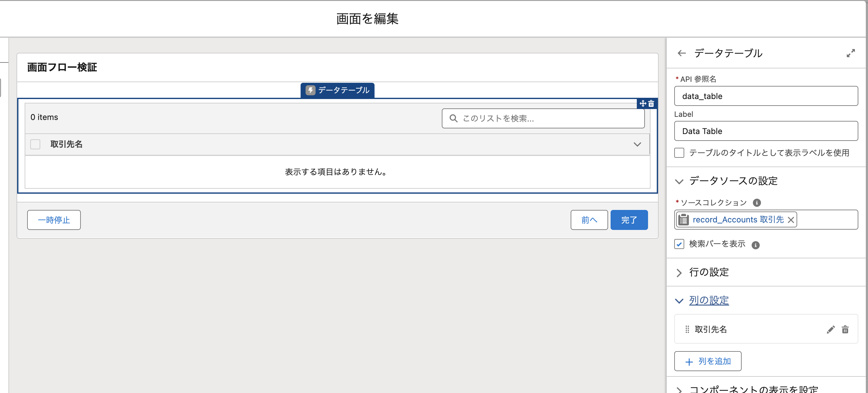Uncheck the 検索バーを表示 checkbox
868x393 pixels.
click(680, 244)
